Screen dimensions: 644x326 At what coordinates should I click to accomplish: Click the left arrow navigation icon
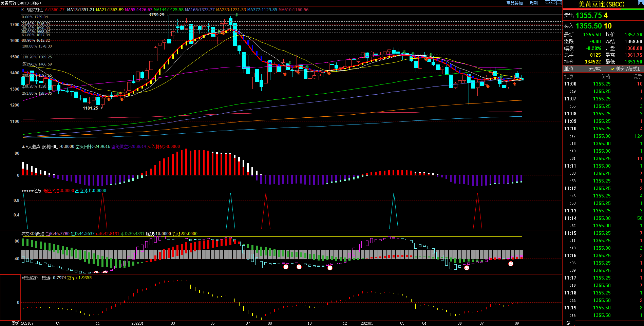point(547,3)
